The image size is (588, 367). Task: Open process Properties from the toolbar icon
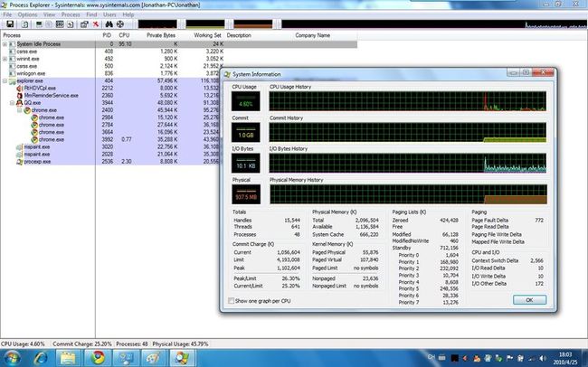point(84,24)
